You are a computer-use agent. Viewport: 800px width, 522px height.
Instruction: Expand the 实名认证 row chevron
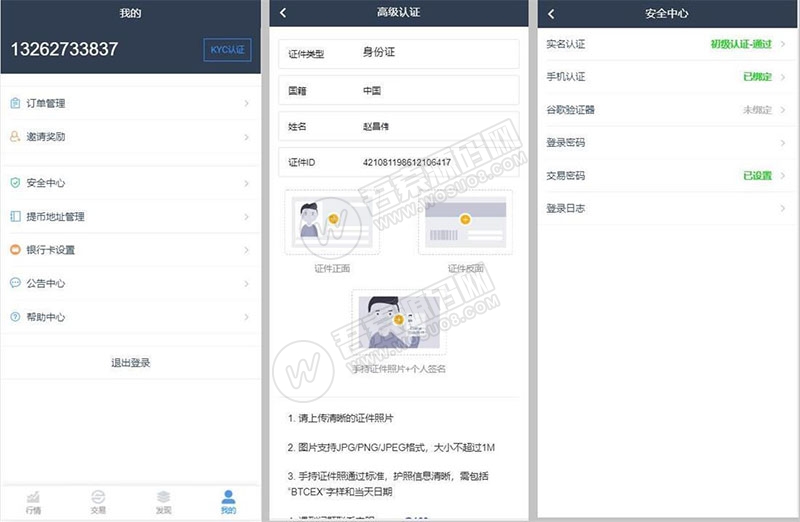pos(783,44)
